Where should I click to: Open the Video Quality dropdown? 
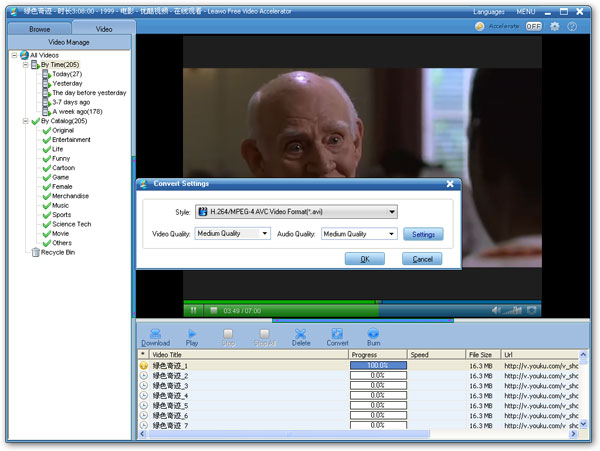pos(232,233)
